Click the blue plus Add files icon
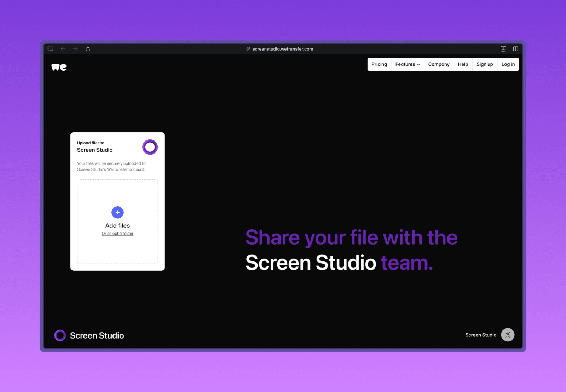Viewport: 566px width, 392px height. pos(117,212)
